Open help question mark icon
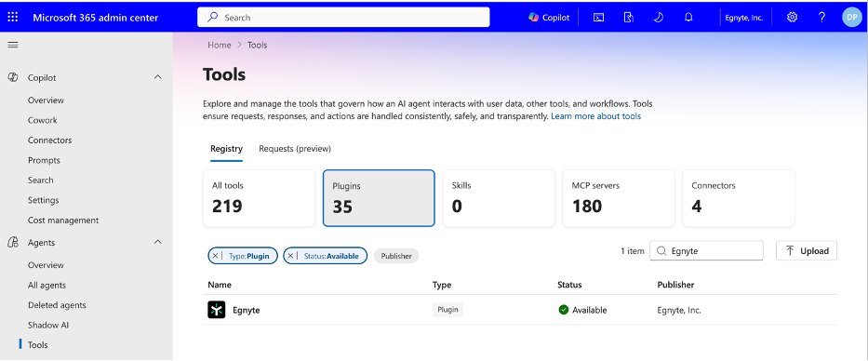The height and width of the screenshot is (361, 868). click(x=822, y=17)
